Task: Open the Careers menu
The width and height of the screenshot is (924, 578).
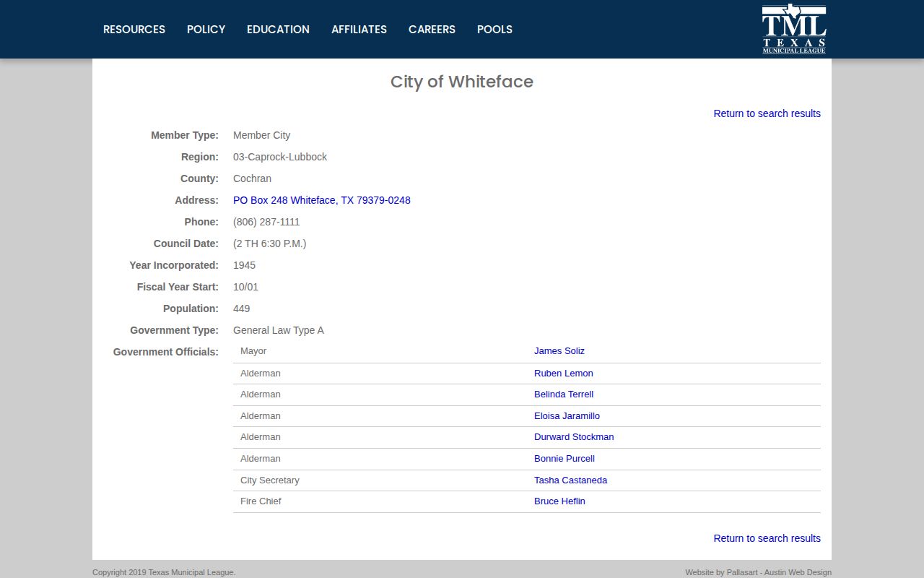Action: tap(432, 30)
